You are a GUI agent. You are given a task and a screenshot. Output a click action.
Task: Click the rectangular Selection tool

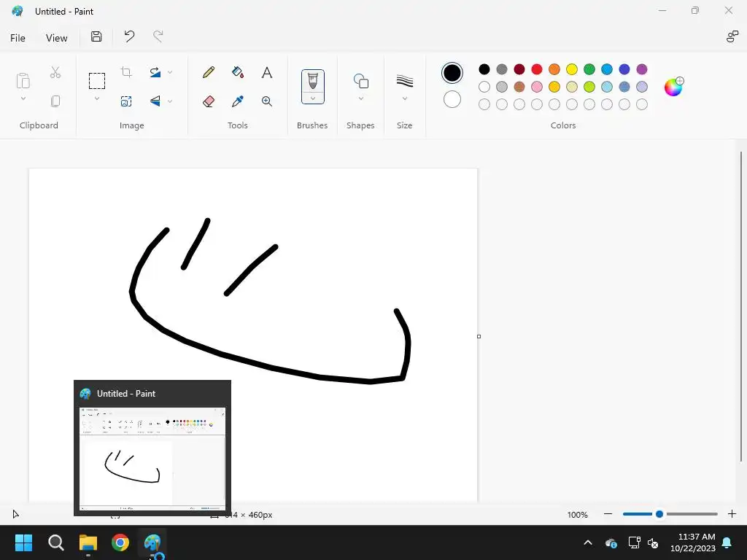pyautogui.click(x=97, y=81)
